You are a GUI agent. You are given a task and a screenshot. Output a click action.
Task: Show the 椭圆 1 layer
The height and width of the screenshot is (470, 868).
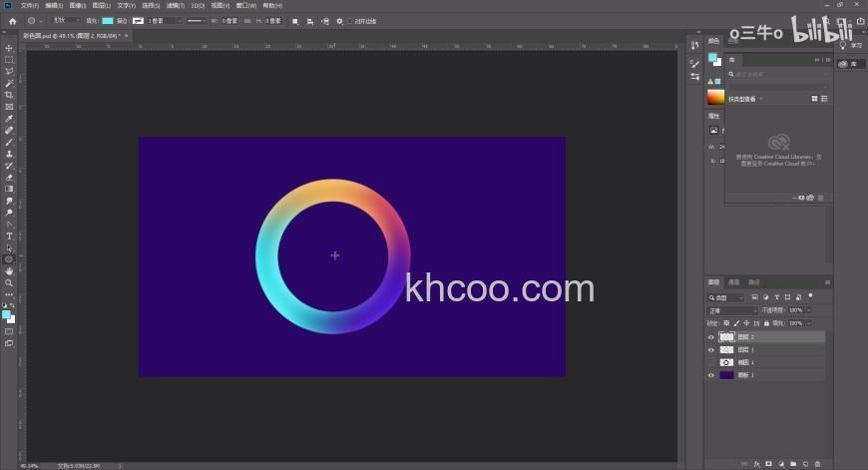(x=711, y=362)
